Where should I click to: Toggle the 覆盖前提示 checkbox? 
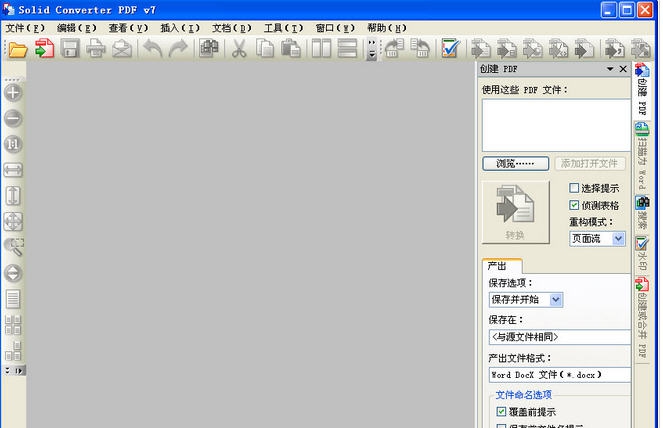click(501, 411)
